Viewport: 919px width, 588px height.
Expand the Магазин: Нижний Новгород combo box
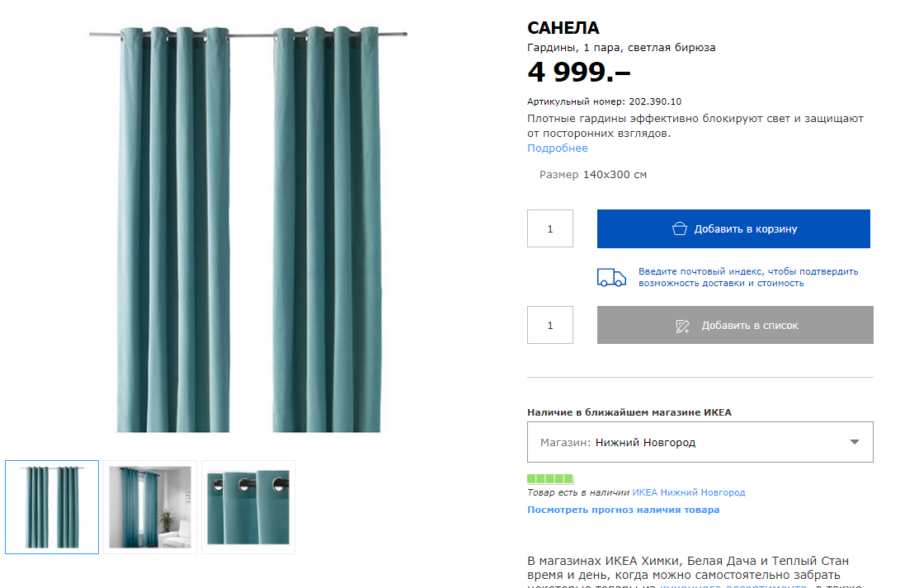[x=700, y=442]
